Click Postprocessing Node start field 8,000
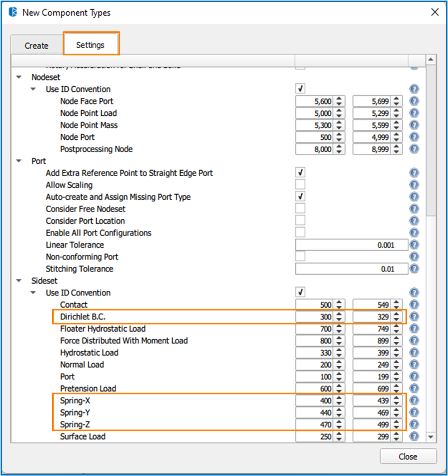448x476 pixels. (315, 149)
